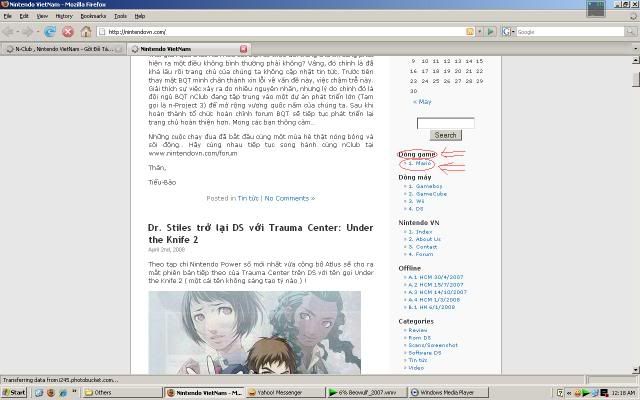This screenshot has height=400, width=640.
Task: Open the Gameboy link
Action: [x=425, y=186]
